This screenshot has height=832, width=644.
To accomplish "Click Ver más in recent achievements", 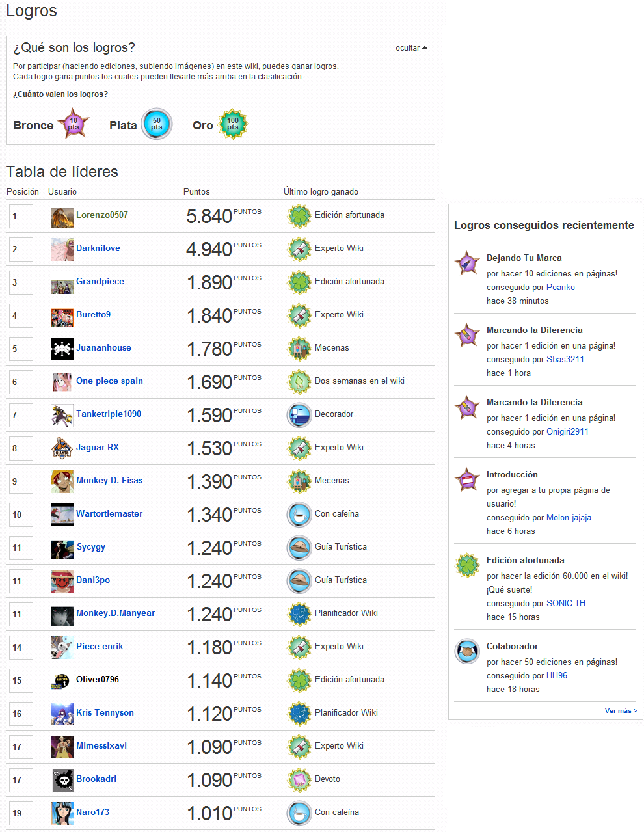I will [621, 711].
